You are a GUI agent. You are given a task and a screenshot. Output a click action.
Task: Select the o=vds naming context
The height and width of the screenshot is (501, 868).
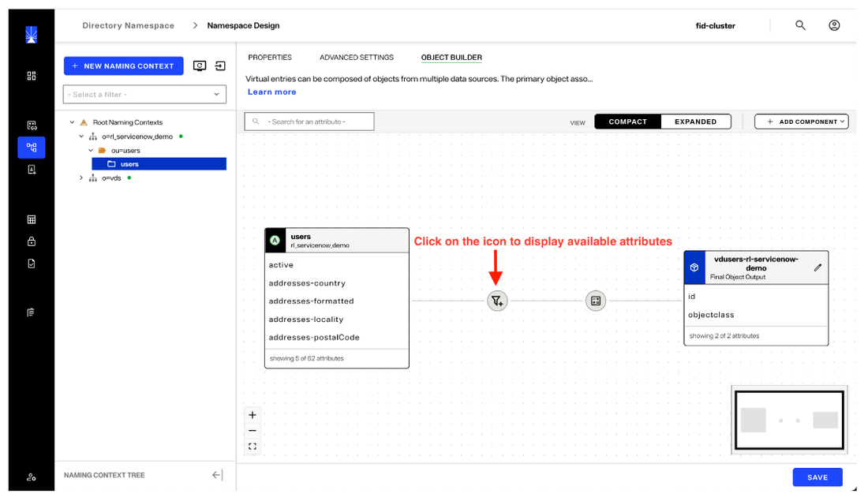pos(111,178)
